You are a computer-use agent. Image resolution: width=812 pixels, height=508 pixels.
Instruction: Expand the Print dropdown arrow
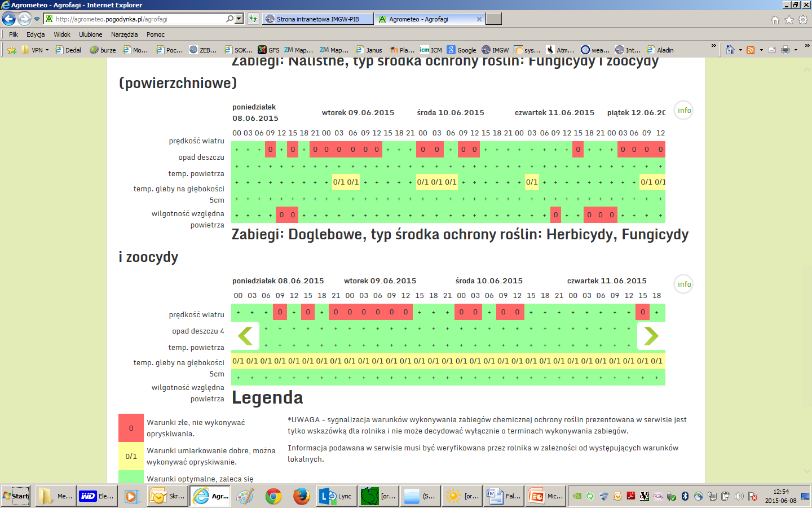point(796,50)
